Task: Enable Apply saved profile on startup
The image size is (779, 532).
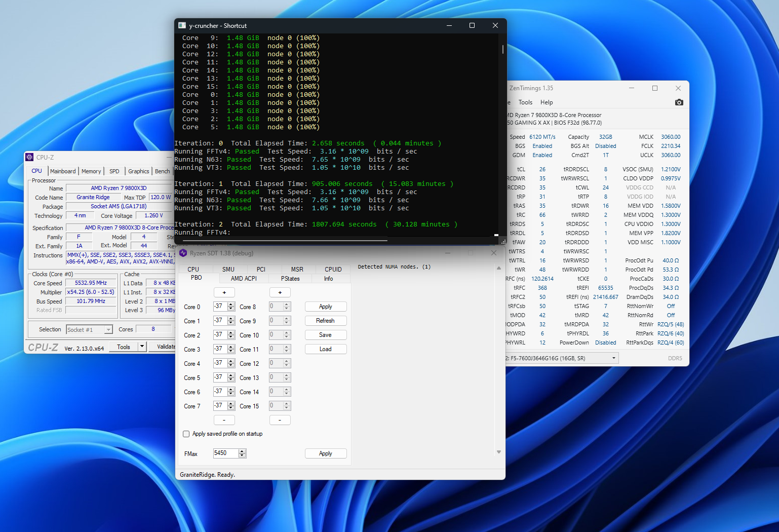Action: [186, 434]
